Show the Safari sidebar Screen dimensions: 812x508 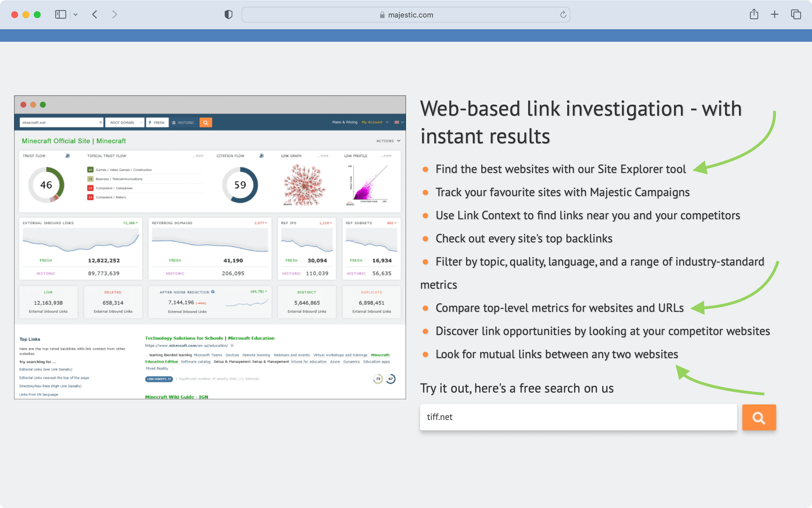[x=60, y=14]
